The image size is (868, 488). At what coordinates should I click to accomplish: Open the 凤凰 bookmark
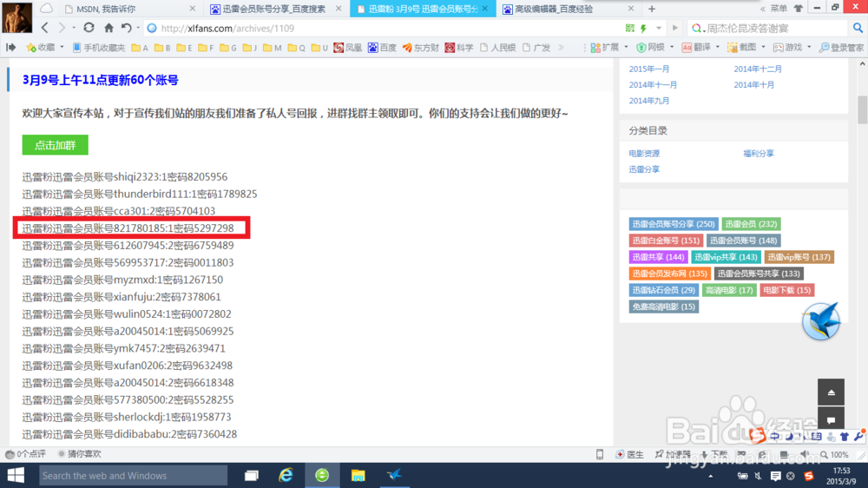(347, 48)
